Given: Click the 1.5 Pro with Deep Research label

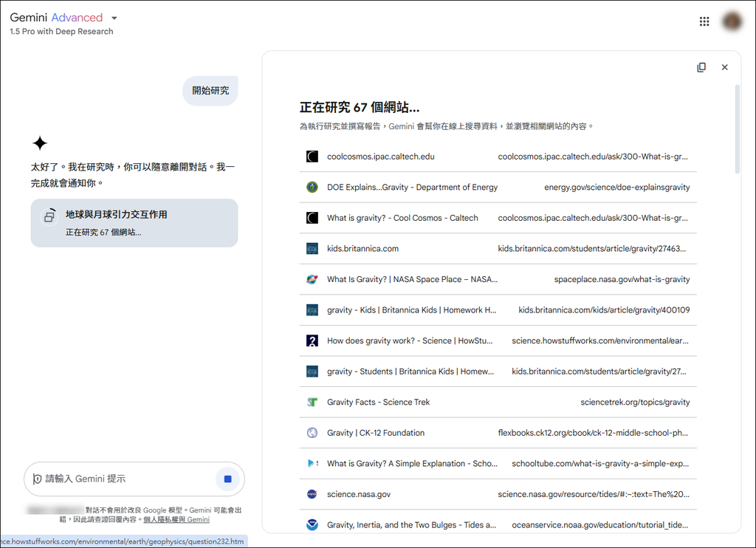Looking at the screenshot, I should tap(61, 31).
